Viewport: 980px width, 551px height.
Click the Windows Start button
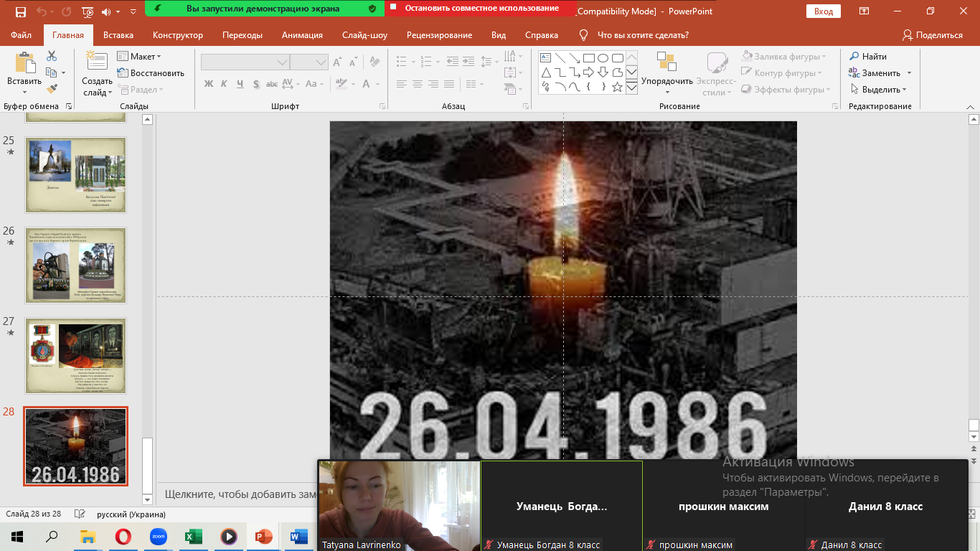17,536
